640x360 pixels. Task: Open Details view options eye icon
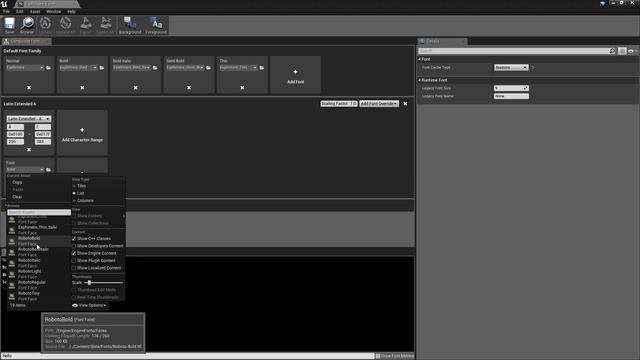click(632, 51)
